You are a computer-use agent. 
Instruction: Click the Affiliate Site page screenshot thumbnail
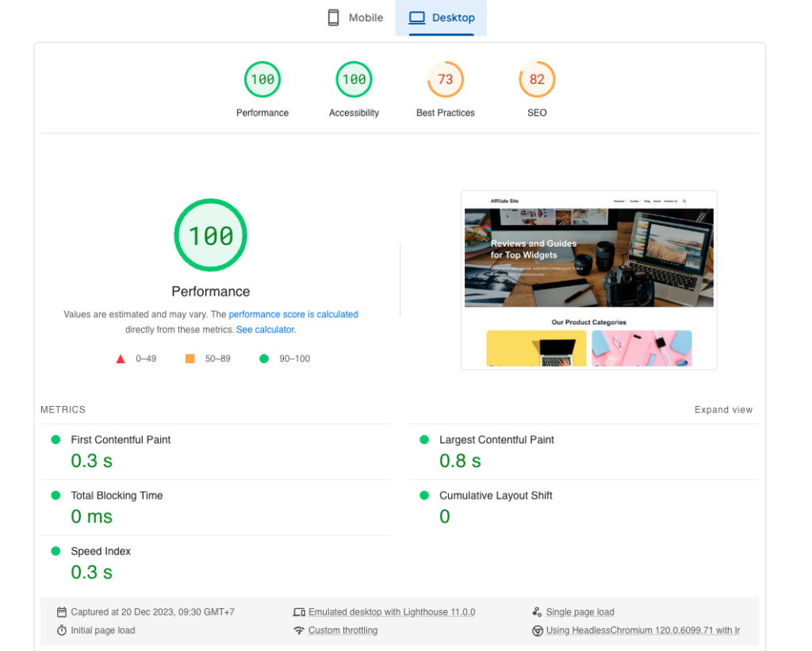click(588, 279)
